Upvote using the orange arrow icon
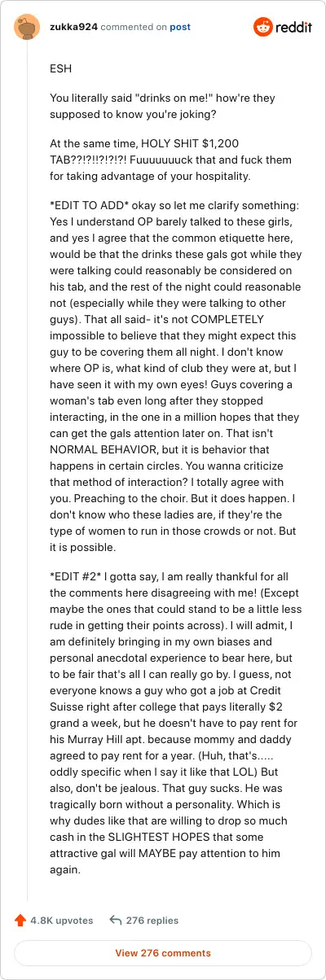 pyautogui.click(x=20, y=921)
